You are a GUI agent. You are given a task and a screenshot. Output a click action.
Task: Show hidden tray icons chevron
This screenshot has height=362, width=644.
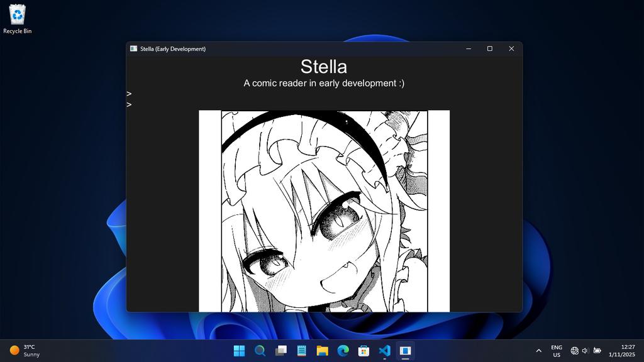point(538,351)
